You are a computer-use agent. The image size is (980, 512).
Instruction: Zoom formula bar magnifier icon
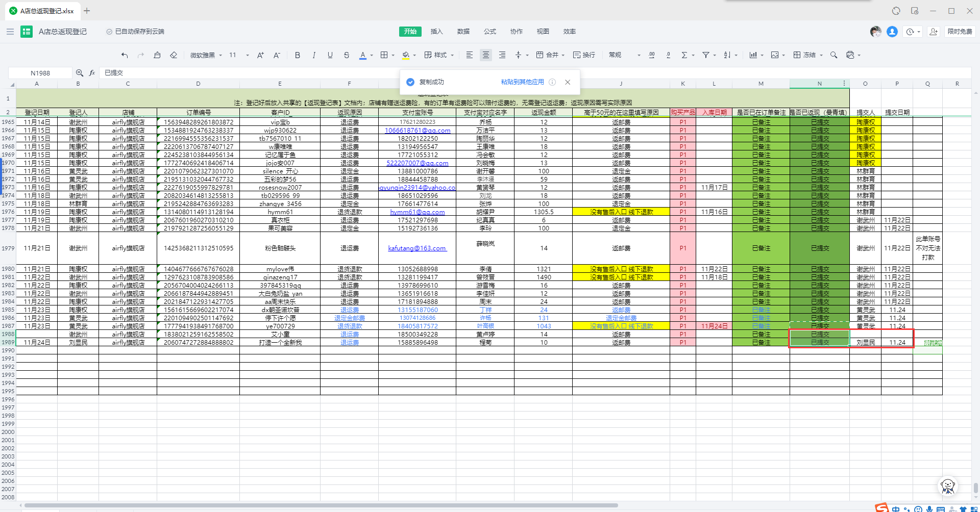tap(80, 73)
